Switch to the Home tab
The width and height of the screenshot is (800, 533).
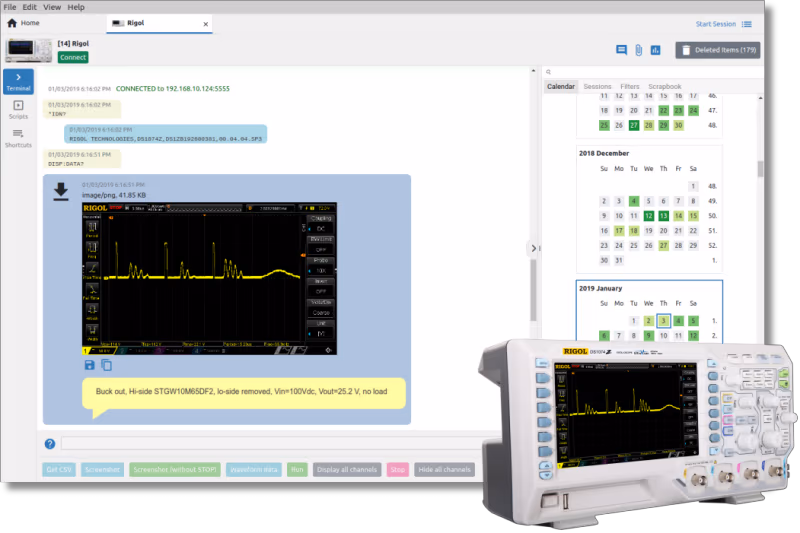pos(23,23)
